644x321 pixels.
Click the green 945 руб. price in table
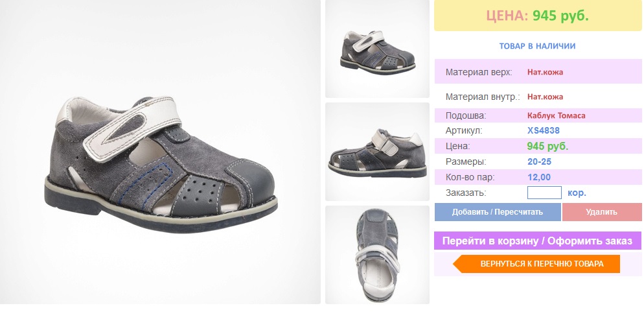coord(547,147)
